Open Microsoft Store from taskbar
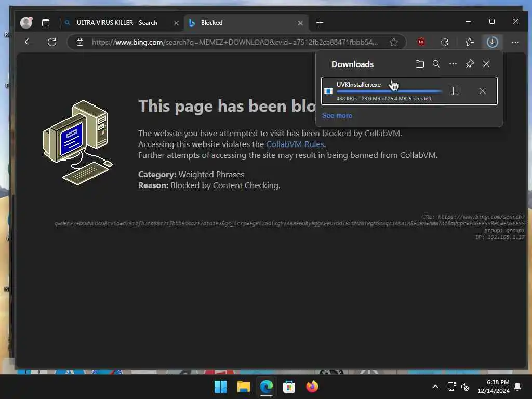This screenshot has width=532, height=399. coord(289,387)
